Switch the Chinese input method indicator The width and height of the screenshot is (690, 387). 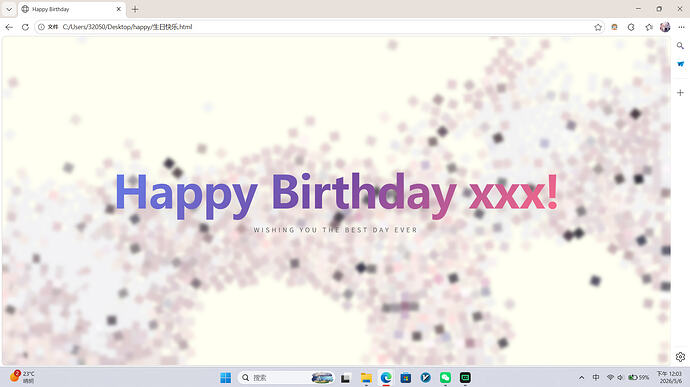(x=596, y=378)
